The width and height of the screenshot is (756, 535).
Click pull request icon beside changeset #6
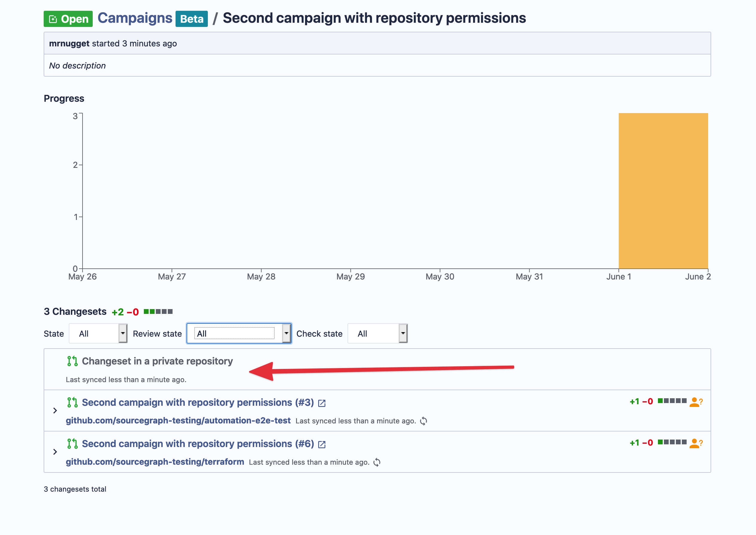click(x=72, y=444)
